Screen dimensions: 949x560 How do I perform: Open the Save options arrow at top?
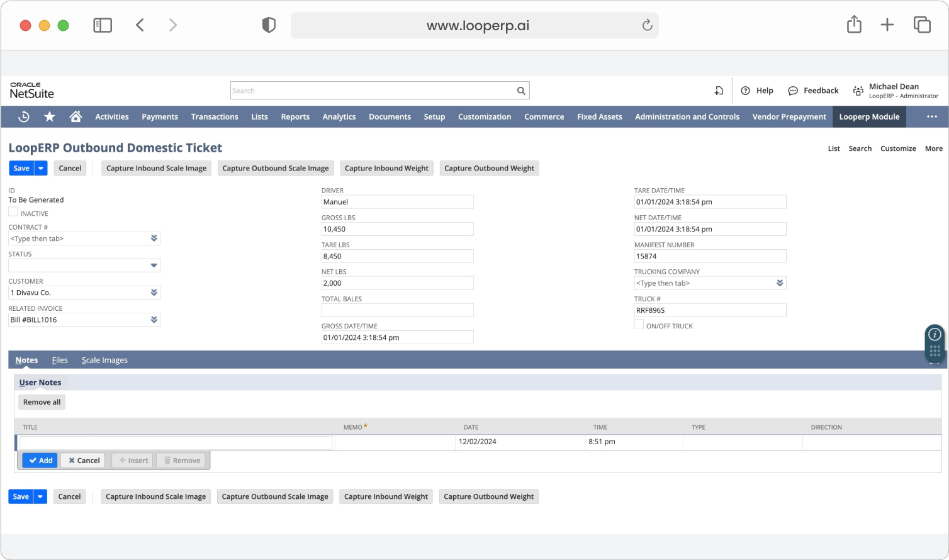[41, 168]
